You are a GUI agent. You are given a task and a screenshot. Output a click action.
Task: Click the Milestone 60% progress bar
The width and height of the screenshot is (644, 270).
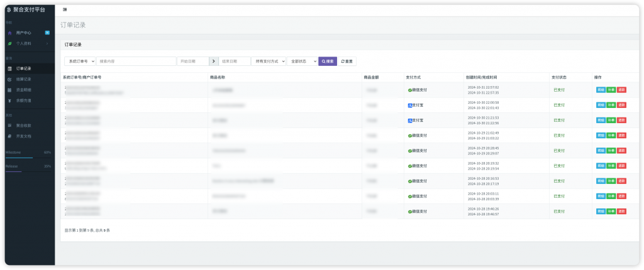click(x=28, y=158)
